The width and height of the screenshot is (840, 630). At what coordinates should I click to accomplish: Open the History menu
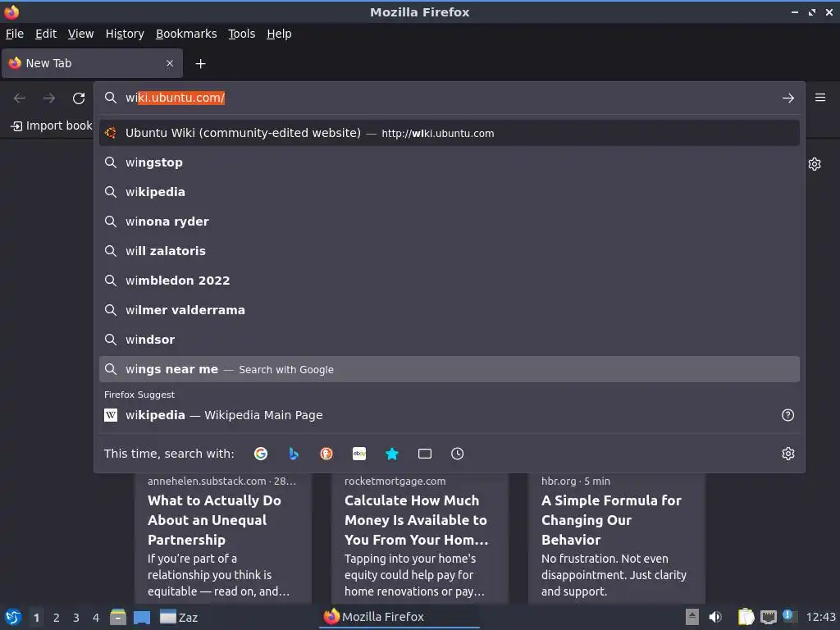point(125,34)
